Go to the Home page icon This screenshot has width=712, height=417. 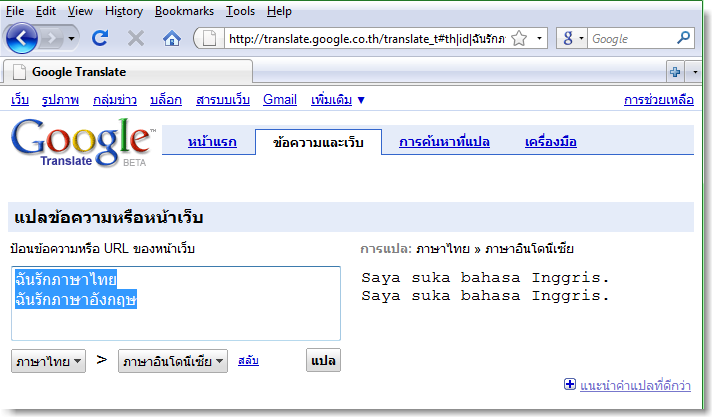tap(172, 39)
